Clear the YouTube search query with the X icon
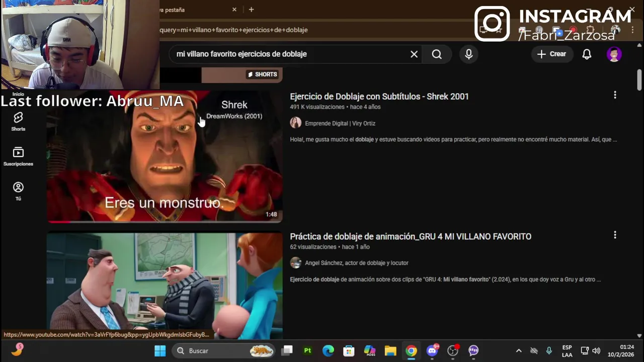The image size is (644, 362). [414, 54]
